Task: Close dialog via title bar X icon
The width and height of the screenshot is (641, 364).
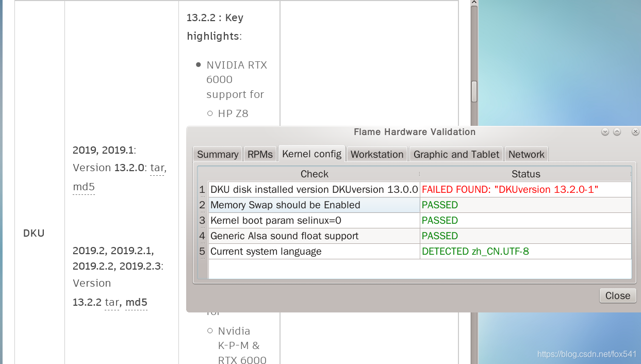Action: [x=635, y=132]
